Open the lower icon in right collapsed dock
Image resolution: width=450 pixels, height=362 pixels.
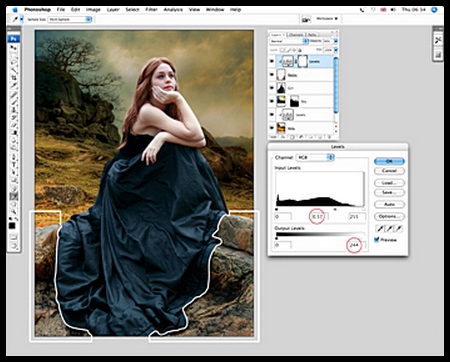(438, 54)
